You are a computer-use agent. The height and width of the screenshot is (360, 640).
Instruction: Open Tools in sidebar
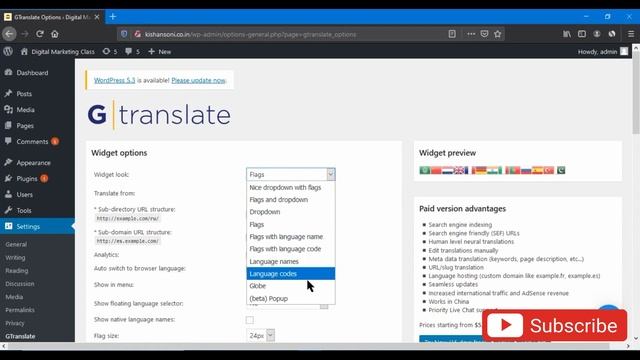[x=24, y=211]
